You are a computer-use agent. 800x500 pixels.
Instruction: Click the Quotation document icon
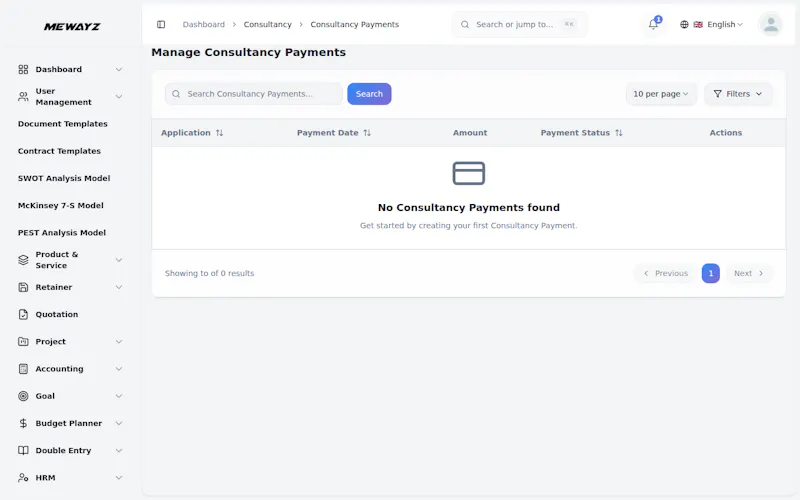pos(23,314)
